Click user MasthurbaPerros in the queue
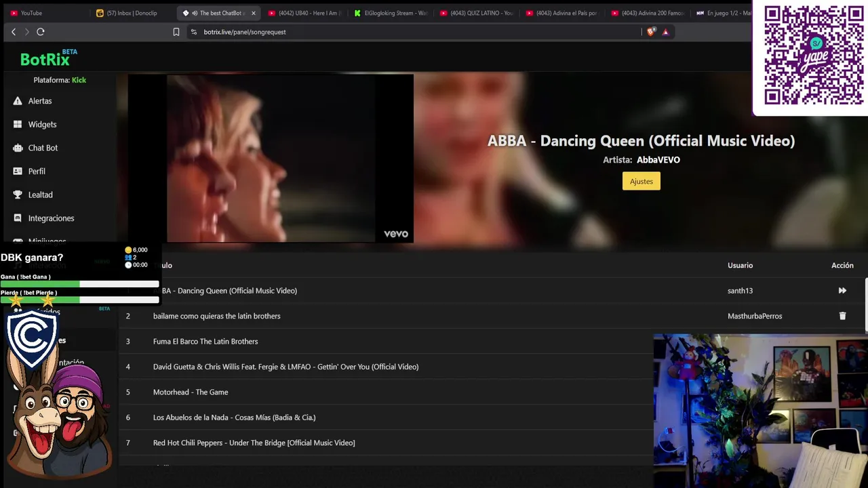868x488 pixels. pos(755,316)
